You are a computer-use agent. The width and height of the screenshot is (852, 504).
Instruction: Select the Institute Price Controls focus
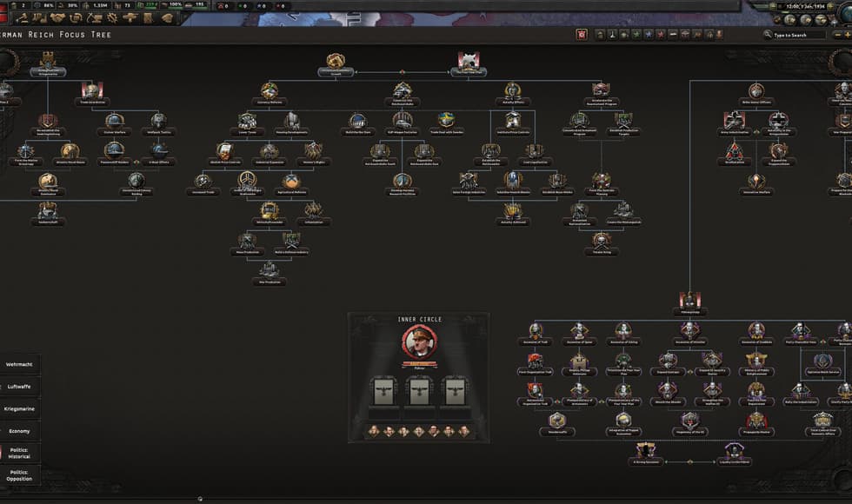coord(512,124)
